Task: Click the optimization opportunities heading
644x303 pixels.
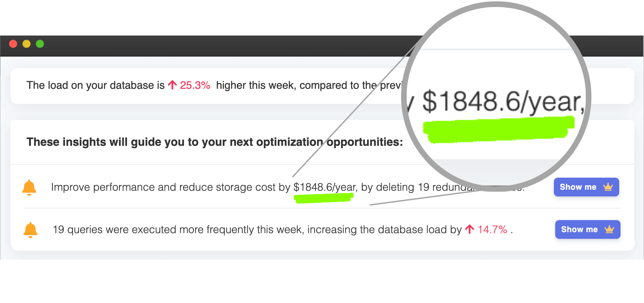Action: pos(214,142)
